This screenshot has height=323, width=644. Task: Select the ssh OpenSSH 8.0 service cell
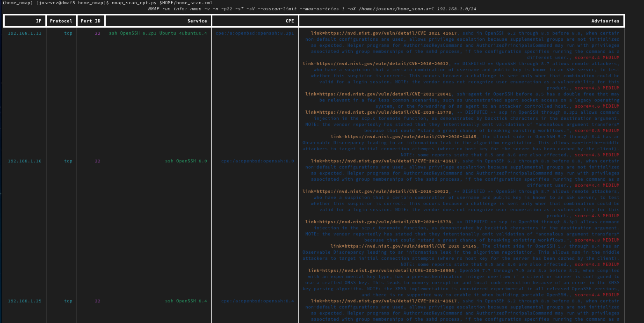pyautogui.click(x=186, y=161)
